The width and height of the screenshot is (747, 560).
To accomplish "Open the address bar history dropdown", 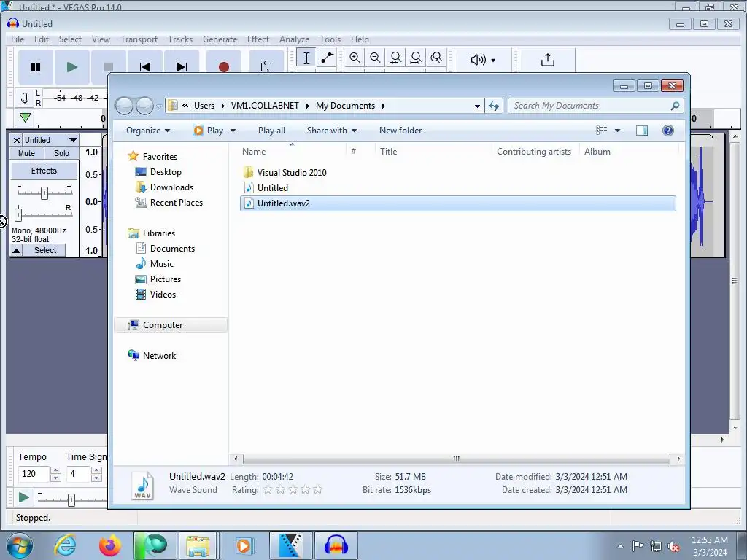I will click(477, 106).
